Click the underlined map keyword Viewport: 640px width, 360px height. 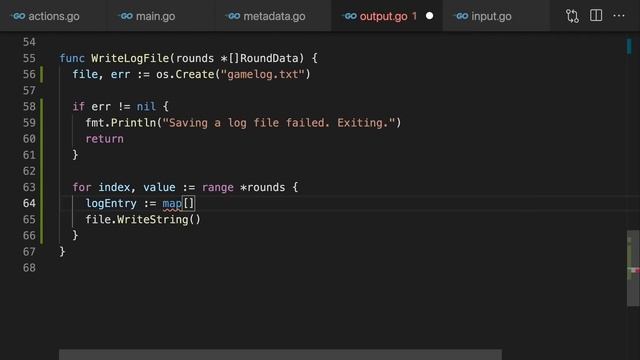point(172,203)
